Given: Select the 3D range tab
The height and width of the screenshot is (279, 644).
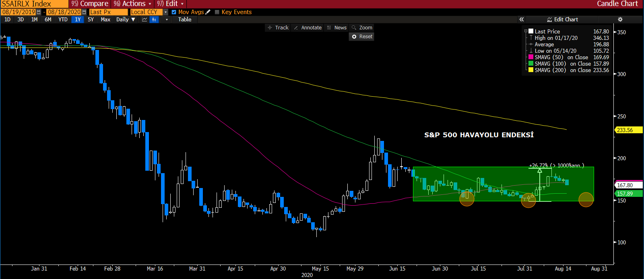Looking at the screenshot, I should pos(21,19).
